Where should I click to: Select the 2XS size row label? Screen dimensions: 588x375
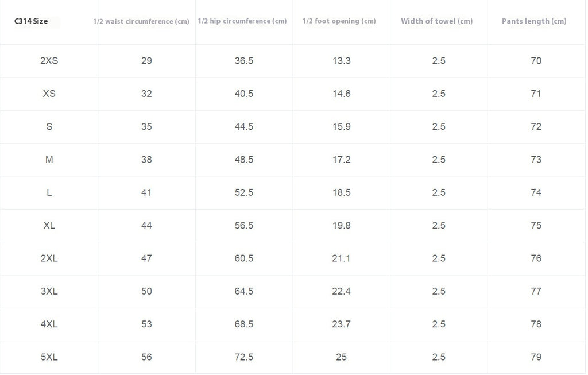click(x=49, y=61)
